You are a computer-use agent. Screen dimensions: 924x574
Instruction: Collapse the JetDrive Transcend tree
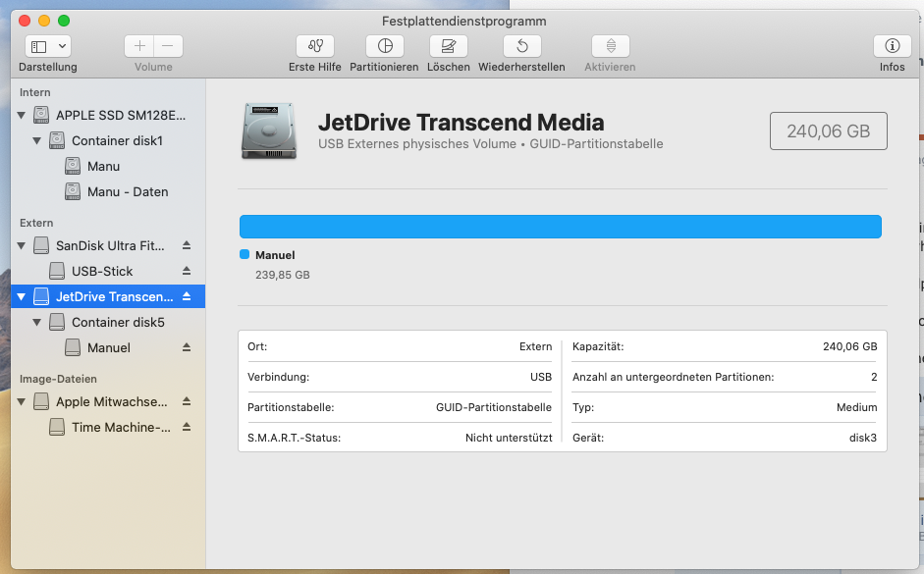coord(22,296)
